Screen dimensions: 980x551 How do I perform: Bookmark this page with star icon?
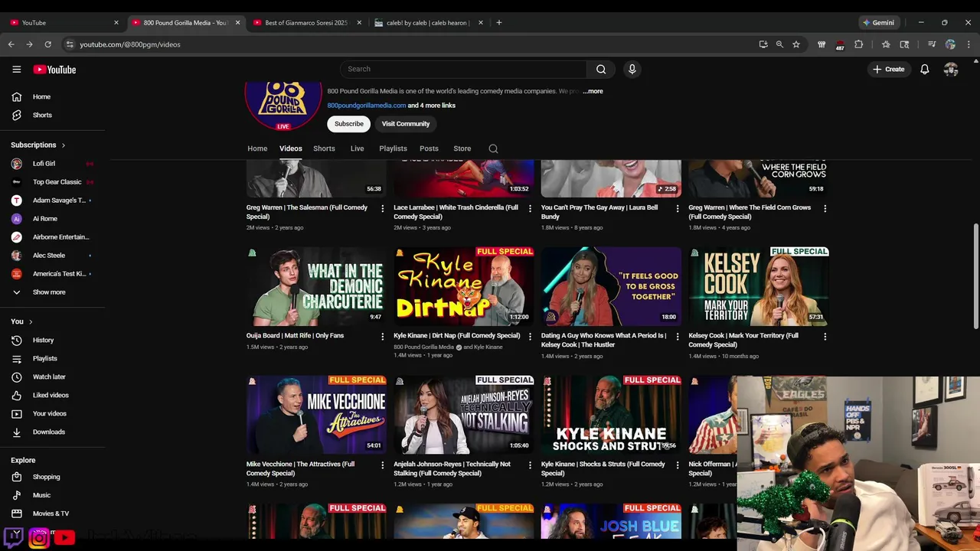(x=796, y=44)
